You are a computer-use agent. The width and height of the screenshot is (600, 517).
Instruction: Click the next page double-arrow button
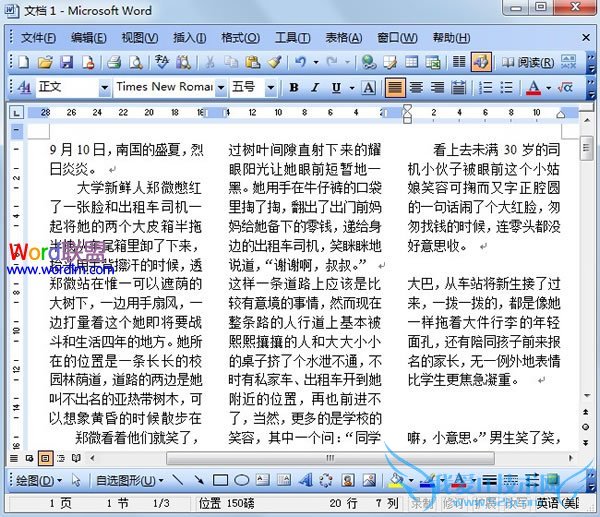point(585,443)
